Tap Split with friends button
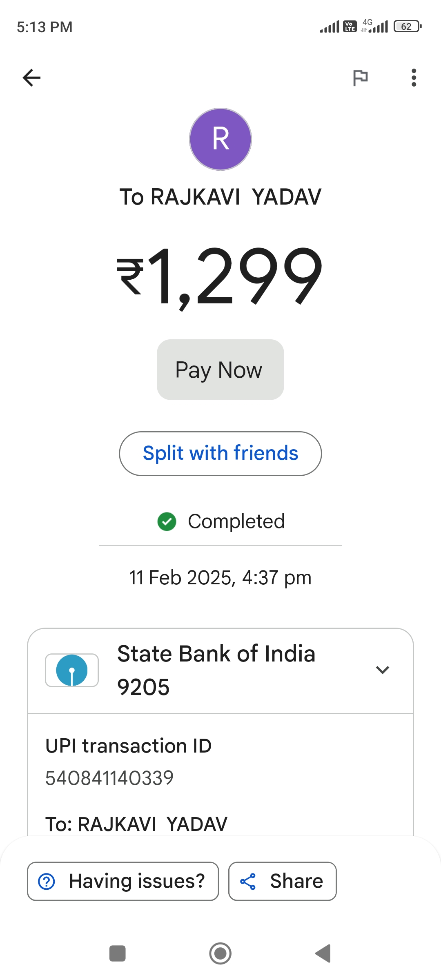 [x=220, y=453]
